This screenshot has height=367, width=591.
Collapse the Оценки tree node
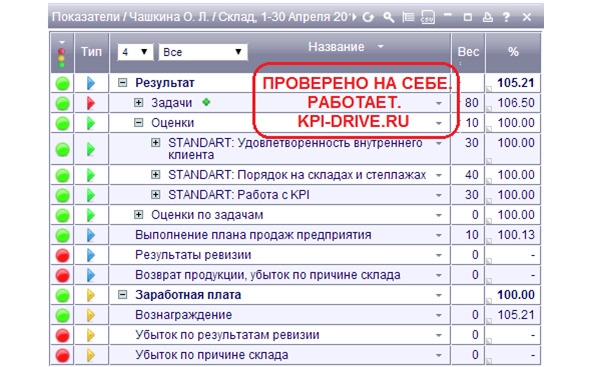139,122
